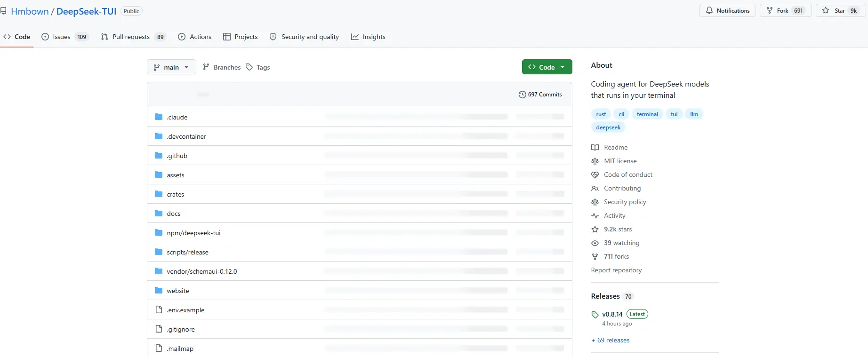Select the Code tab
868x357 pixels.
[17, 37]
